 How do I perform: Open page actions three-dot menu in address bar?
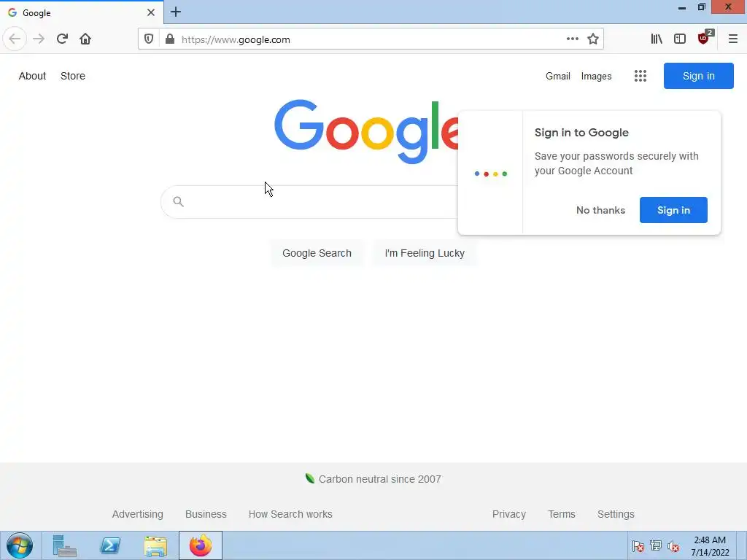click(572, 39)
